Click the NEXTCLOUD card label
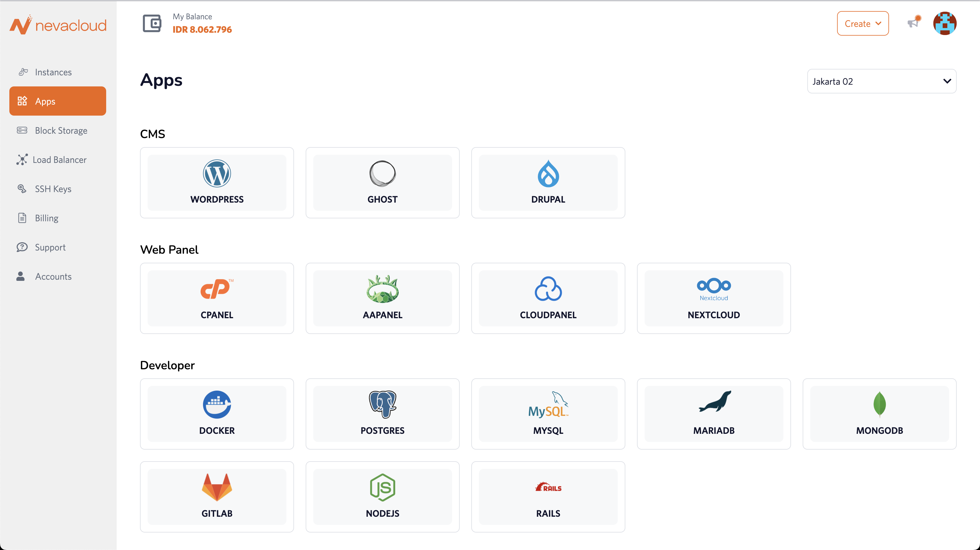The image size is (980, 550). [x=714, y=315]
